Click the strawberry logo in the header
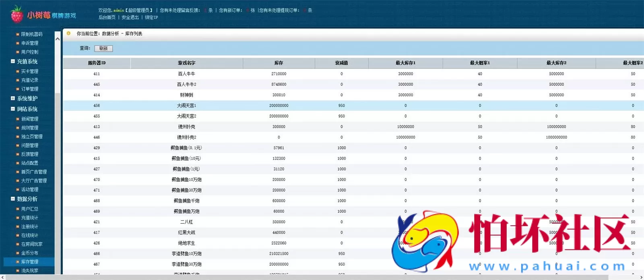The image size is (644, 280). tap(17, 14)
